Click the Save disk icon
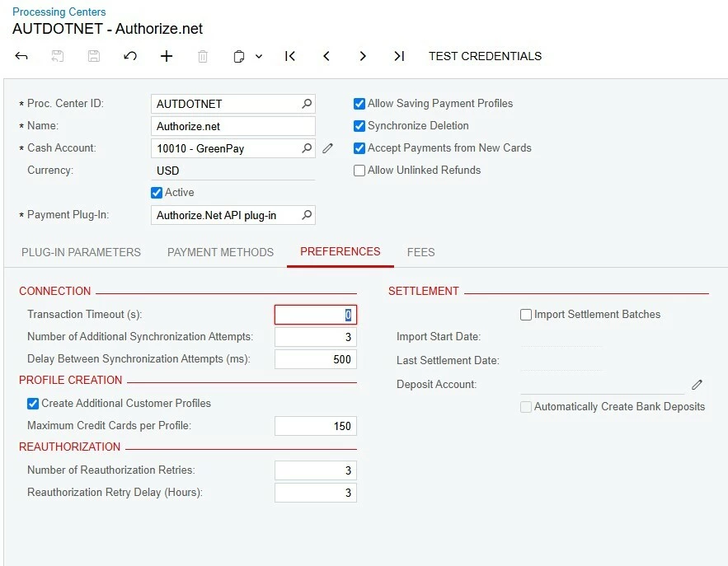Screen dimensions: 728x566 (94, 56)
